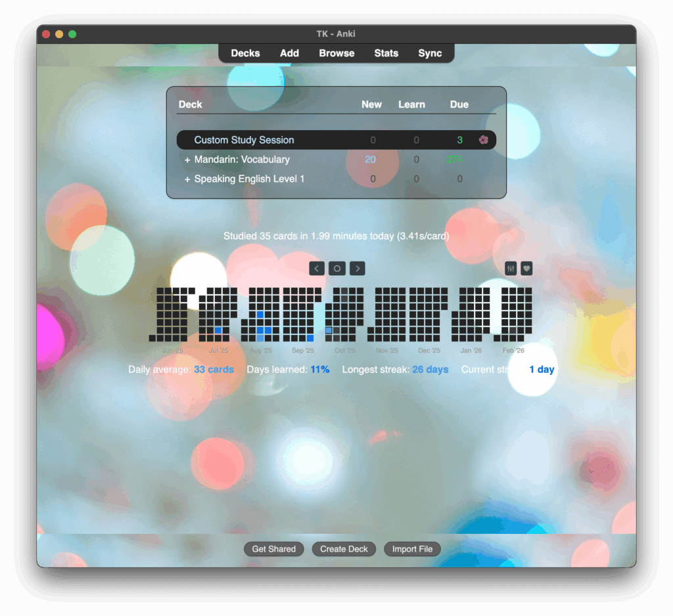This screenshot has width=673, height=616.
Task: Click the Create Deck button
Action: click(x=344, y=549)
